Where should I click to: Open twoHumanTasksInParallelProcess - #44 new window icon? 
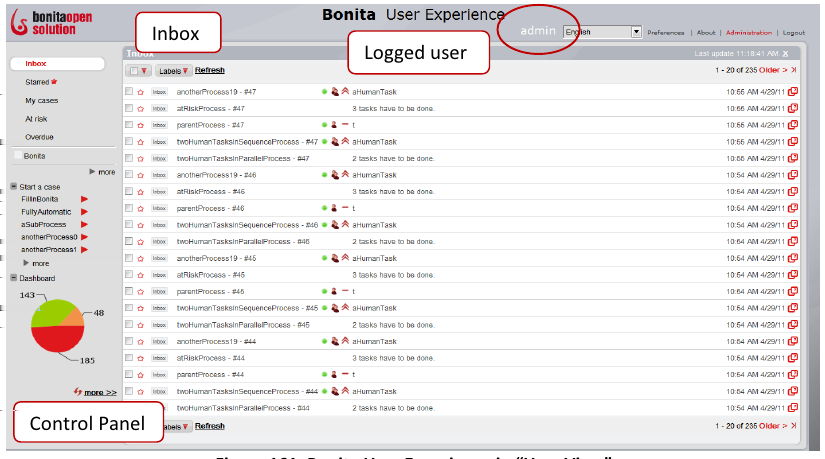793,408
